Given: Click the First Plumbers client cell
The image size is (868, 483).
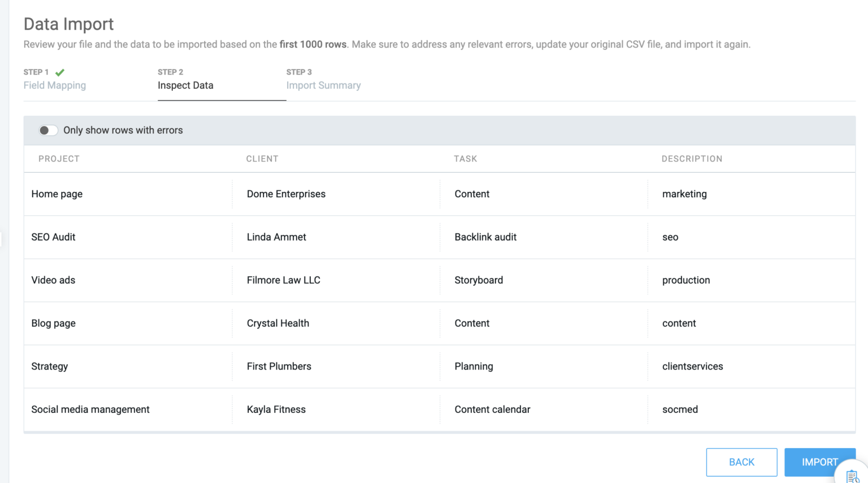Looking at the screenshot, I should click(336, 366).
